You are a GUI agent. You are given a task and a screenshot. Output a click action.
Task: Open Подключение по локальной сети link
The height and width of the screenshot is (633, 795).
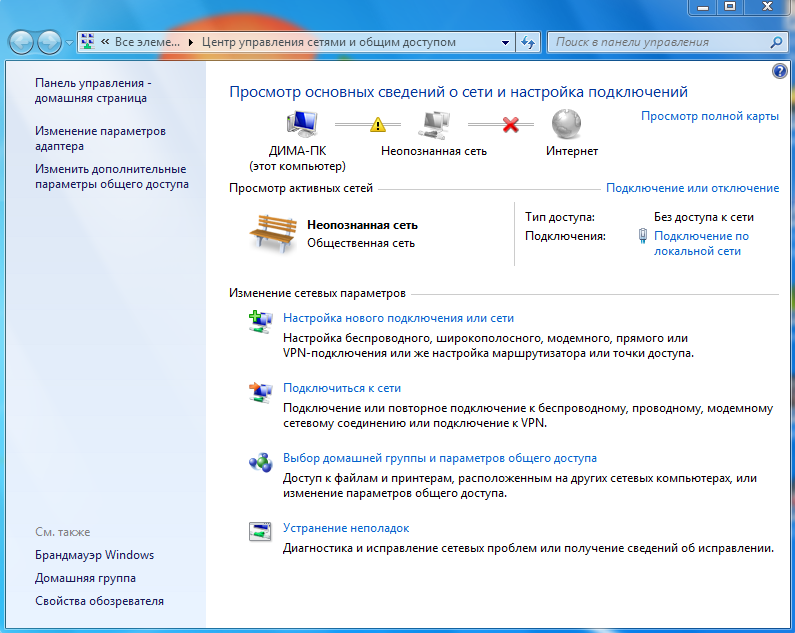click(x=701, y=243)
